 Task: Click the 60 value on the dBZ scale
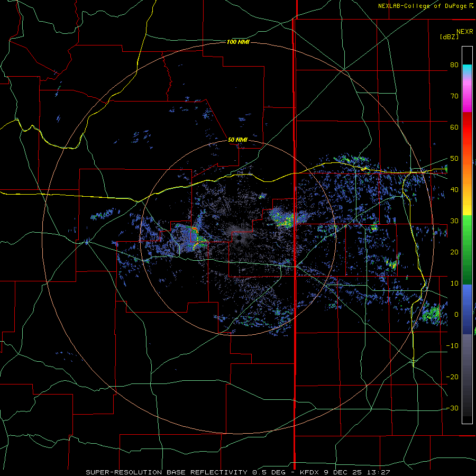coord(454,127)
